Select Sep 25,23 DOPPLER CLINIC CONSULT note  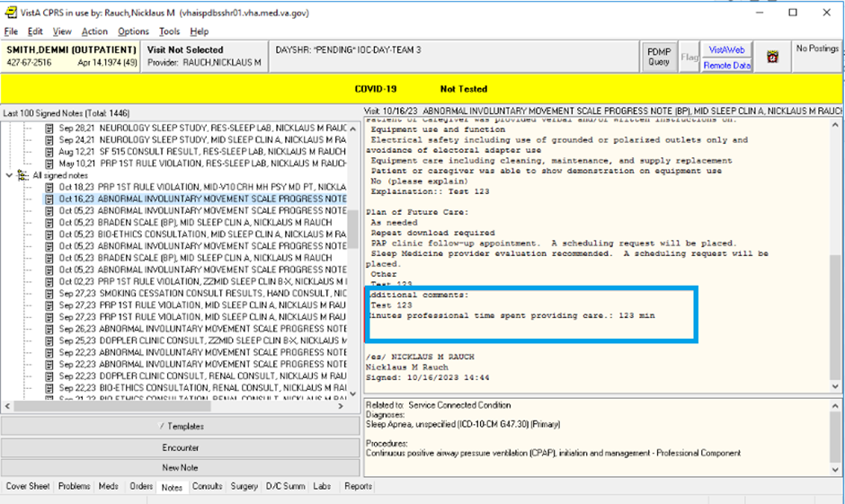(202, 340)
